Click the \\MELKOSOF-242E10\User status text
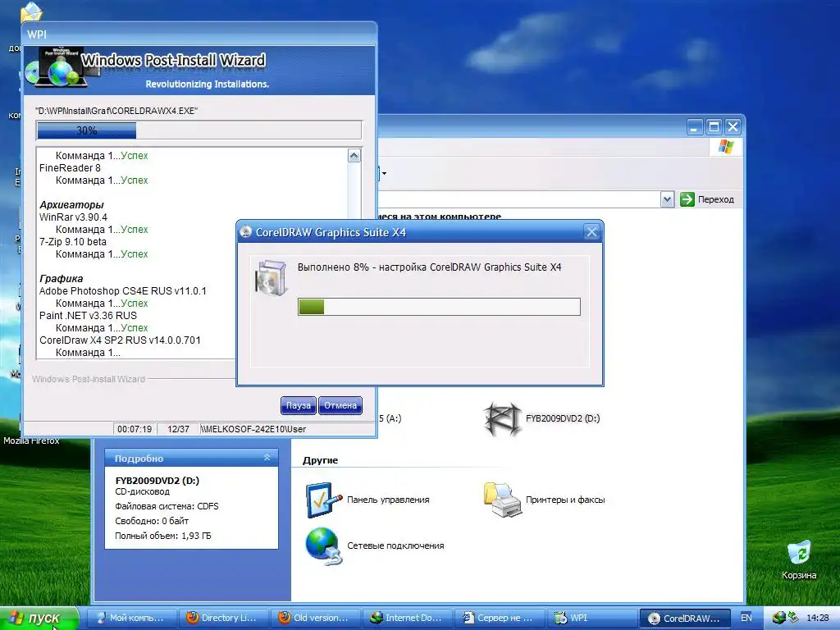Viewport: 840px width, 630px height. click(253, 429)
